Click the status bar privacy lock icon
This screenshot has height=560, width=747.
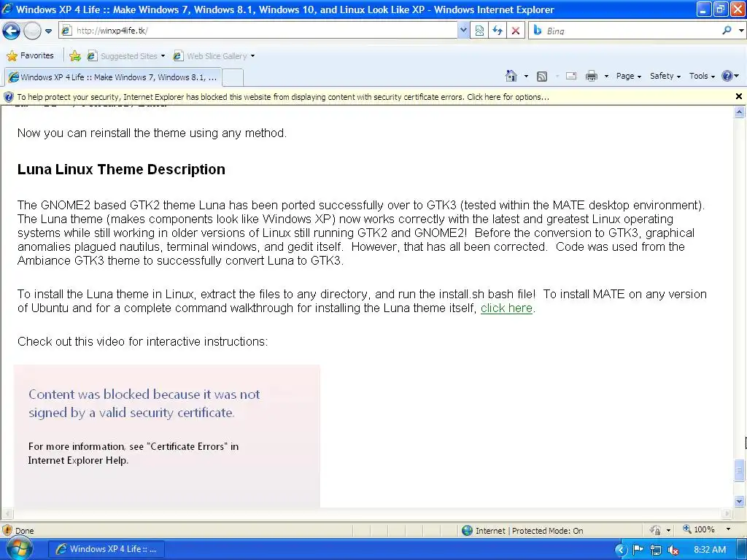coord(656,530)
